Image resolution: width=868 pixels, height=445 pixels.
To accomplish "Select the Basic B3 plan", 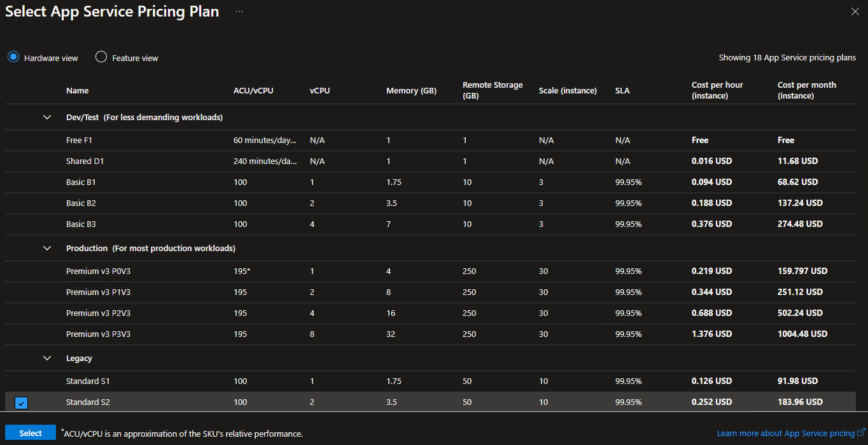I will (x=430, y=224).
